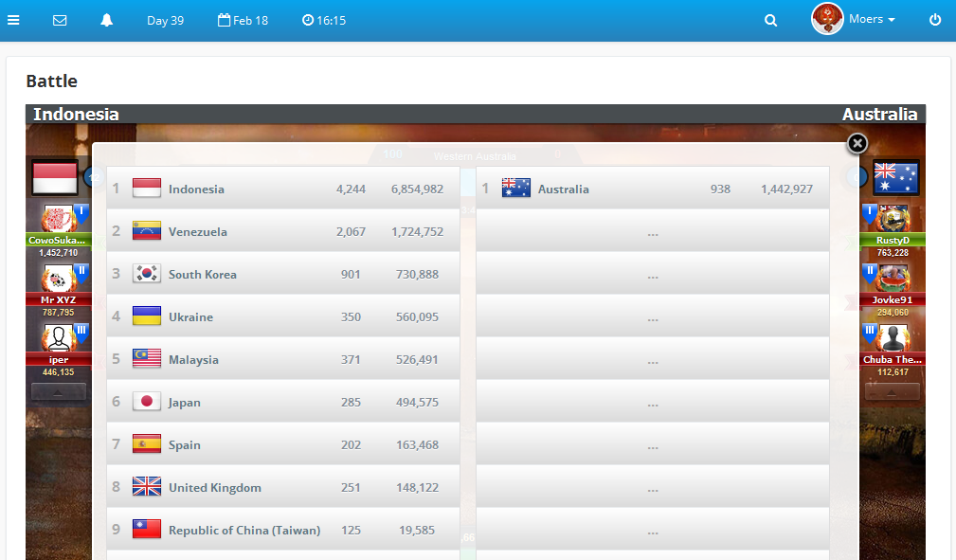Expand Indonesia side fighters list arrow
This screenshot has width=956, height=560.
[59, 392]
